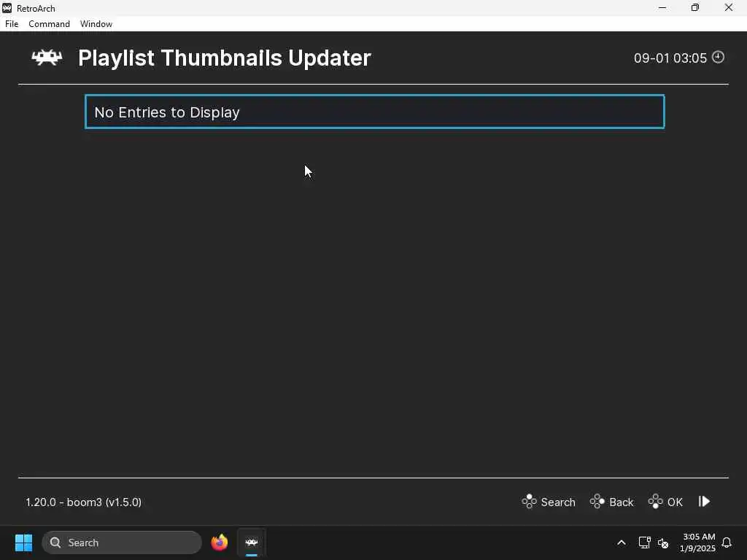Minimize the RetroArch window

(x=662, y=7)
